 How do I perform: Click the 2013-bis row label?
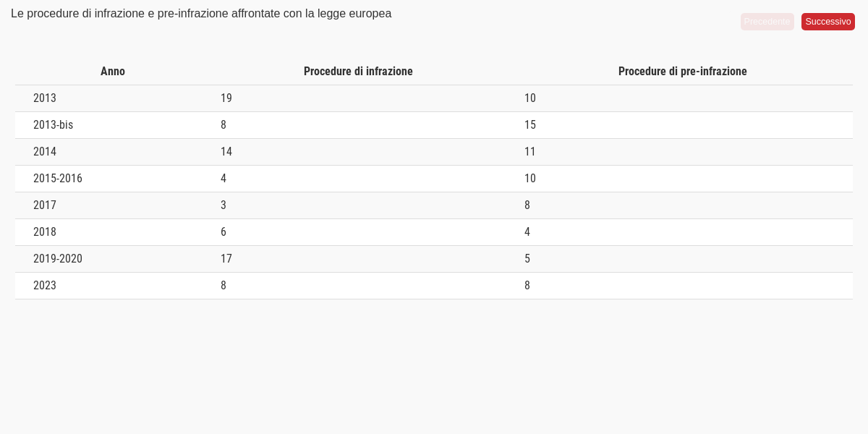[x=54, y=125]
